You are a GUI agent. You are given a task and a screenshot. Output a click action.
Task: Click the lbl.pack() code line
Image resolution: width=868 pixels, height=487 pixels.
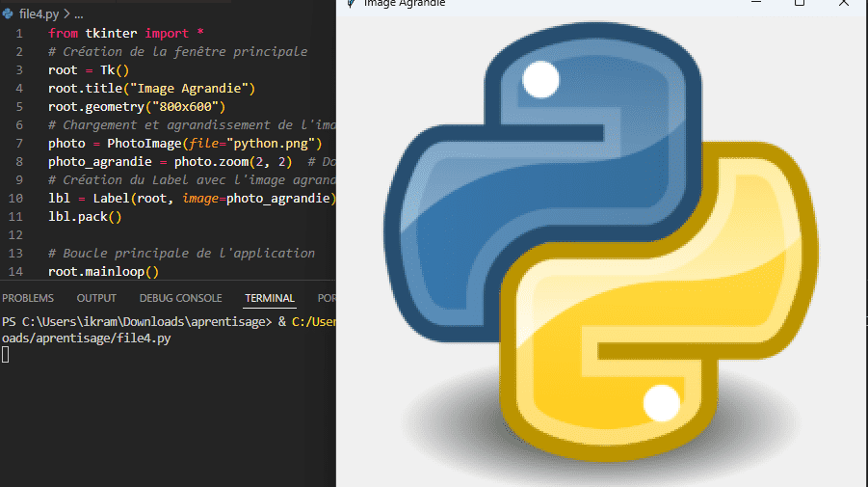click(85, 216)
